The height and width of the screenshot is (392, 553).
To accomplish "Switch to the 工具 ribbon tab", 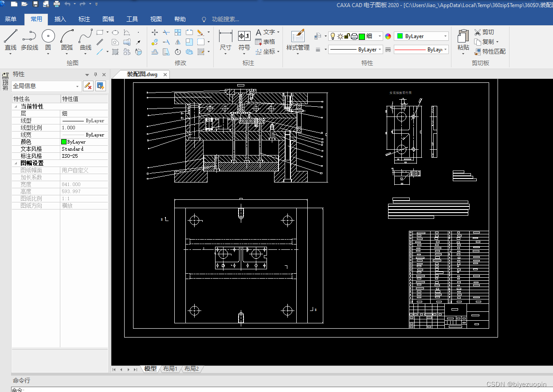I will 132,19.
